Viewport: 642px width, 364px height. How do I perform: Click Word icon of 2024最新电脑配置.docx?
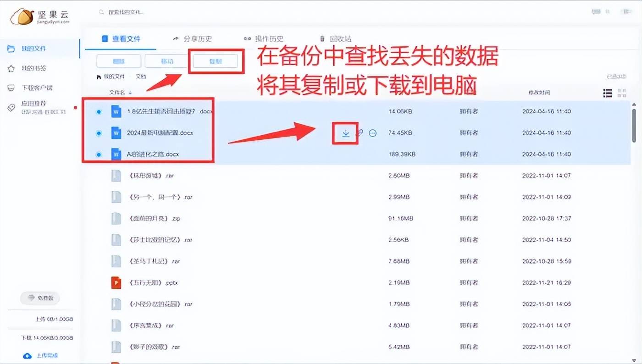116,133
